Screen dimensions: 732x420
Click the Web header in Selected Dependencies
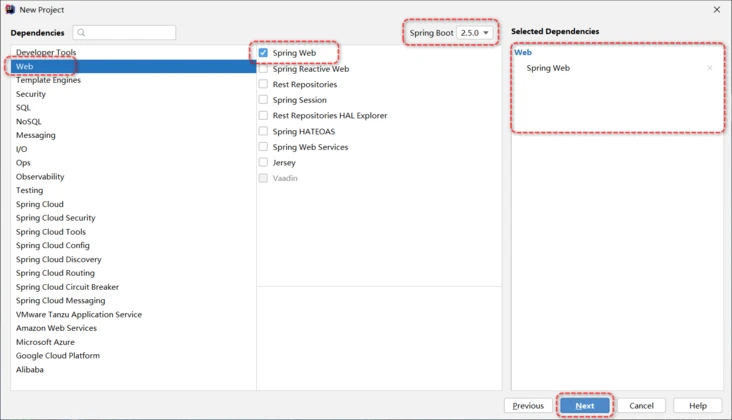coord(523,52)
